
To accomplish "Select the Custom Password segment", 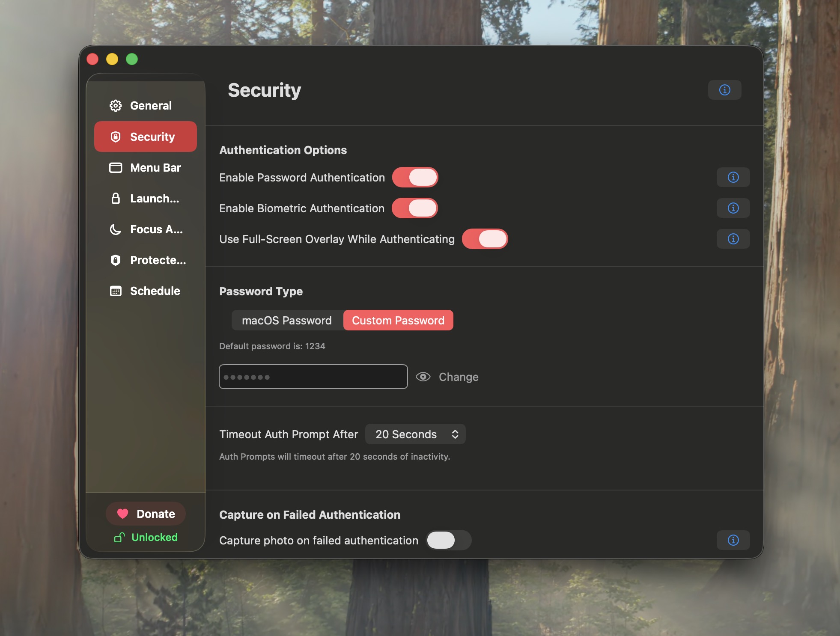I will tap(398, 321).
